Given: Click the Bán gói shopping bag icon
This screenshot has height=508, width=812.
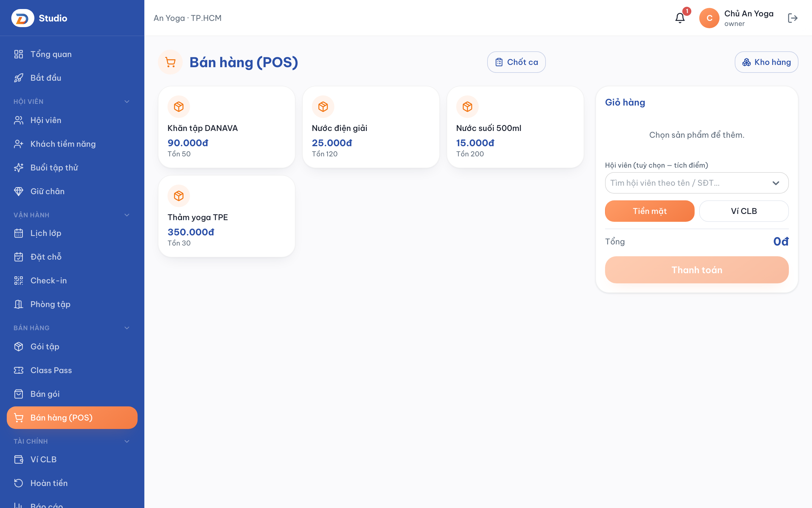Looking at the screenshot, I should [18, 394].
